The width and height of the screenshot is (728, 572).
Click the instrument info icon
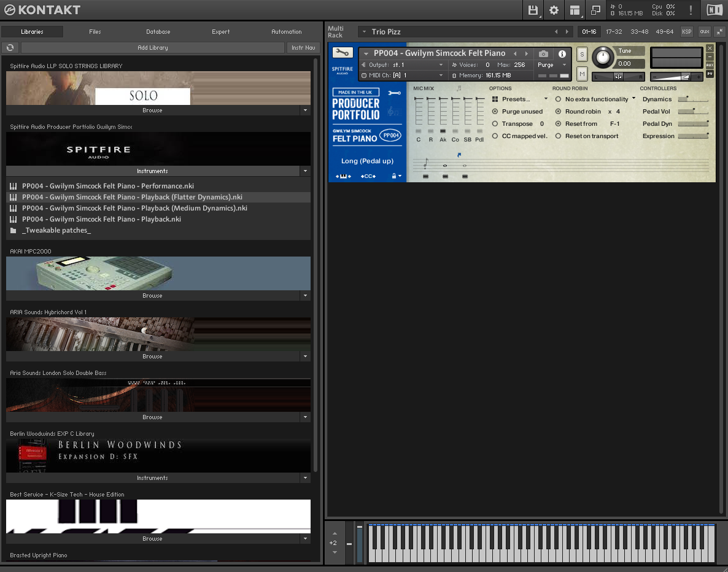pyautogui.click(x=562, y=54)
